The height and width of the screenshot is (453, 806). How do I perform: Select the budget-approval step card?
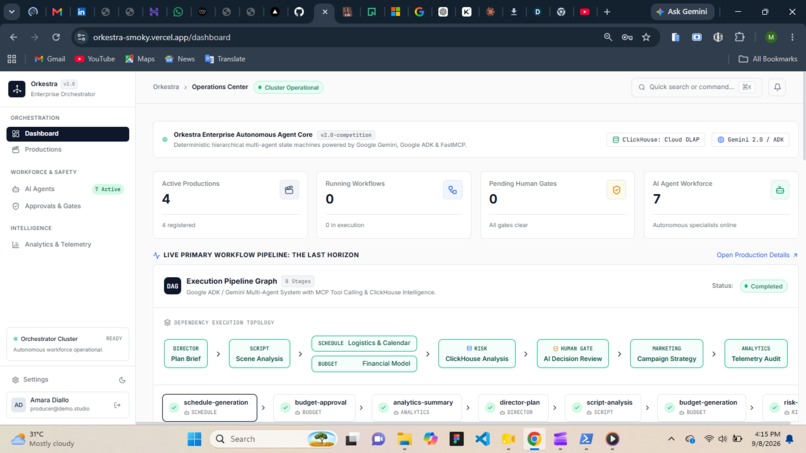(314, 408)
